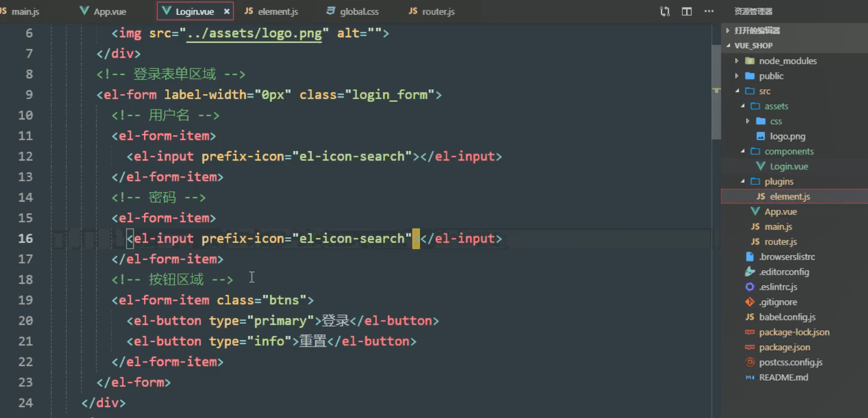Image resolution: width=868 pixels, height=418 pixels.
Task: Click the package.json npm icon
Action: tap(750, 347)
